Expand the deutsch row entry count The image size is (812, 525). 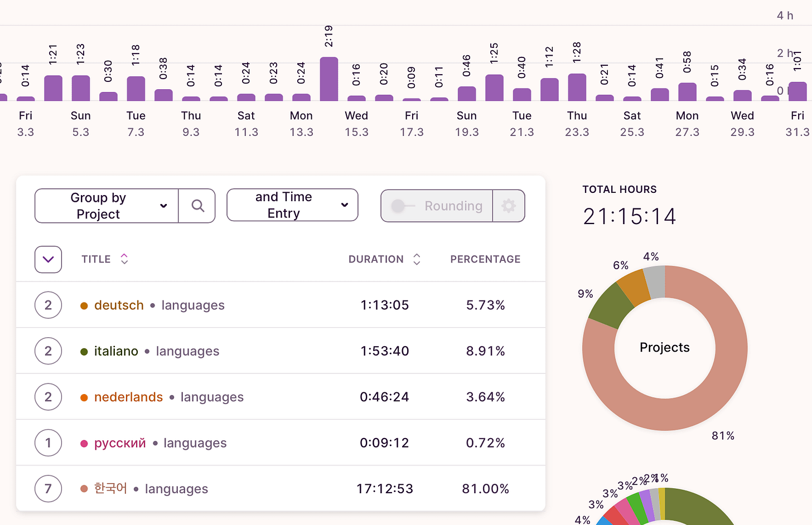pyautogui.click(x=48, y=305)
